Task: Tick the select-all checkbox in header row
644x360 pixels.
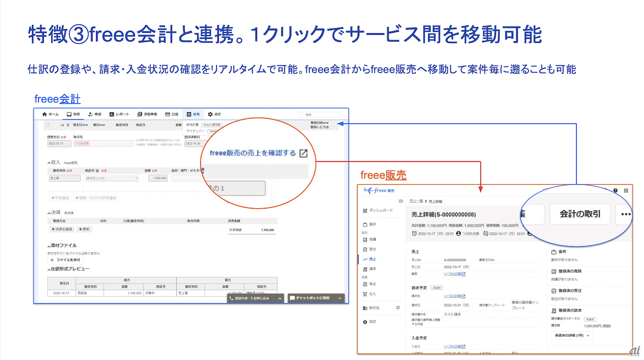Action: [x=48, y=124]
